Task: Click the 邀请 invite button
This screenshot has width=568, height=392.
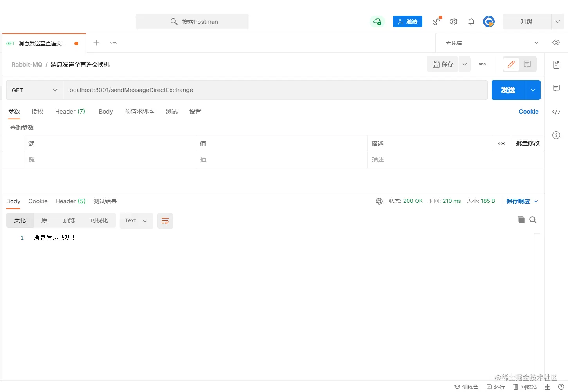Action: pyautogui.click(x=408, y=22)
